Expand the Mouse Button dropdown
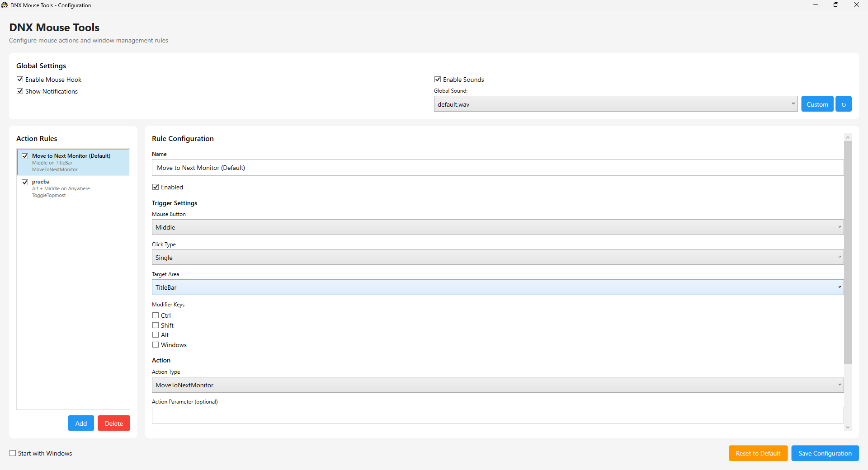 [x=497, y=227]
